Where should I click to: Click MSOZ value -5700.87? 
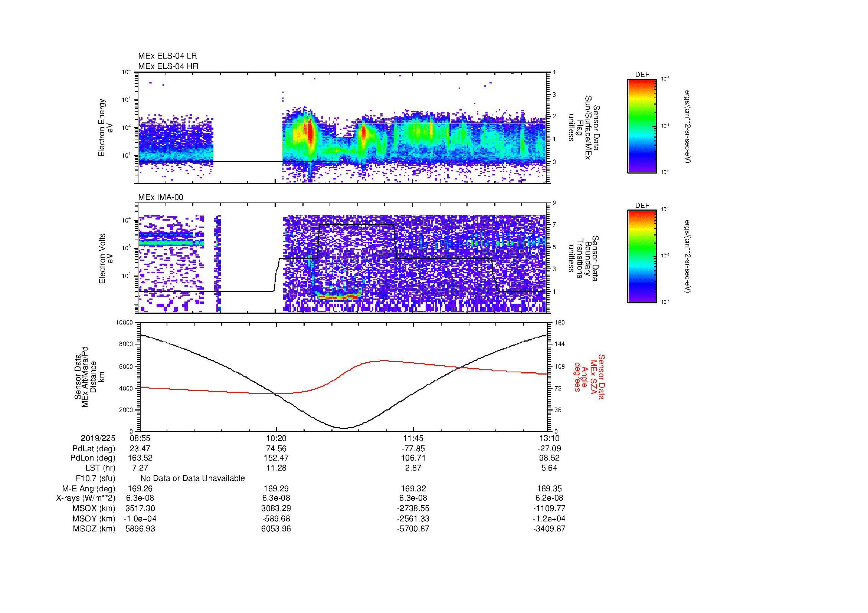coord(413,529)
